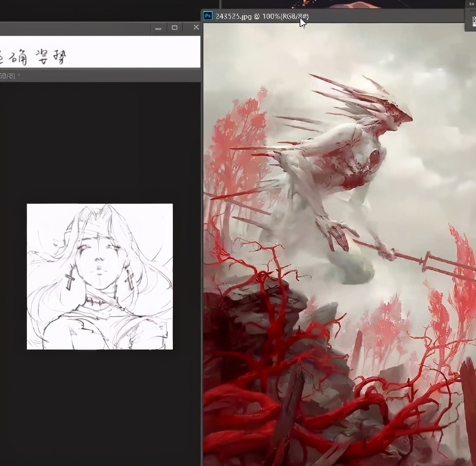Minimize the floating sketch window

(158, 28)
